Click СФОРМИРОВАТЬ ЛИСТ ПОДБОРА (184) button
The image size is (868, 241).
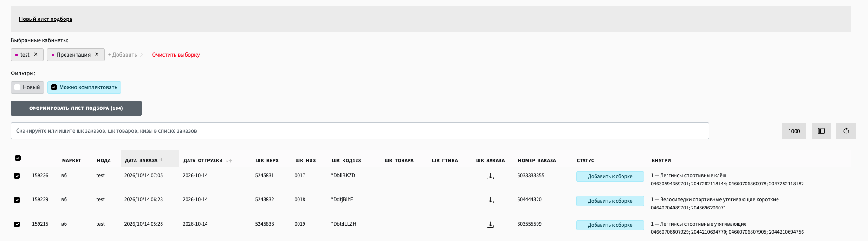click(76, 108)
